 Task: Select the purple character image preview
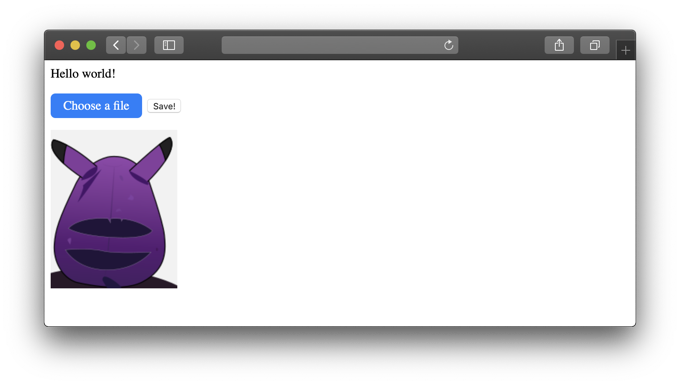point(114,209)
